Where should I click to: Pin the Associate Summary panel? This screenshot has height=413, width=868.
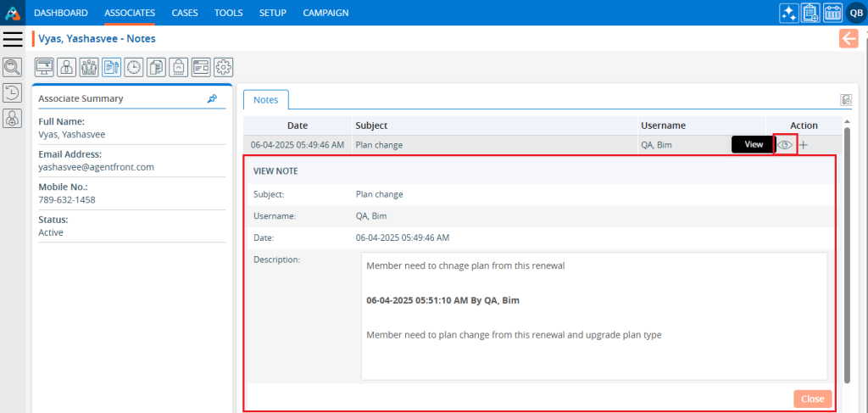click(212, 98)
